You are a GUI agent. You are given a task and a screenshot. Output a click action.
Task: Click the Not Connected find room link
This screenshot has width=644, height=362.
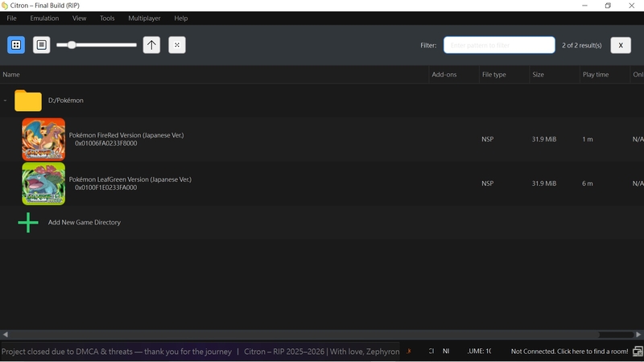coord(569,352)
